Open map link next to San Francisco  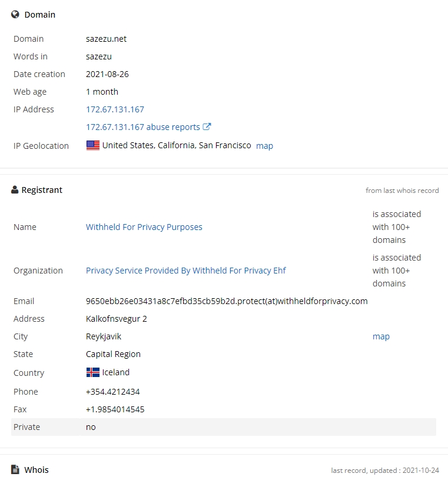tap(264, 146)
